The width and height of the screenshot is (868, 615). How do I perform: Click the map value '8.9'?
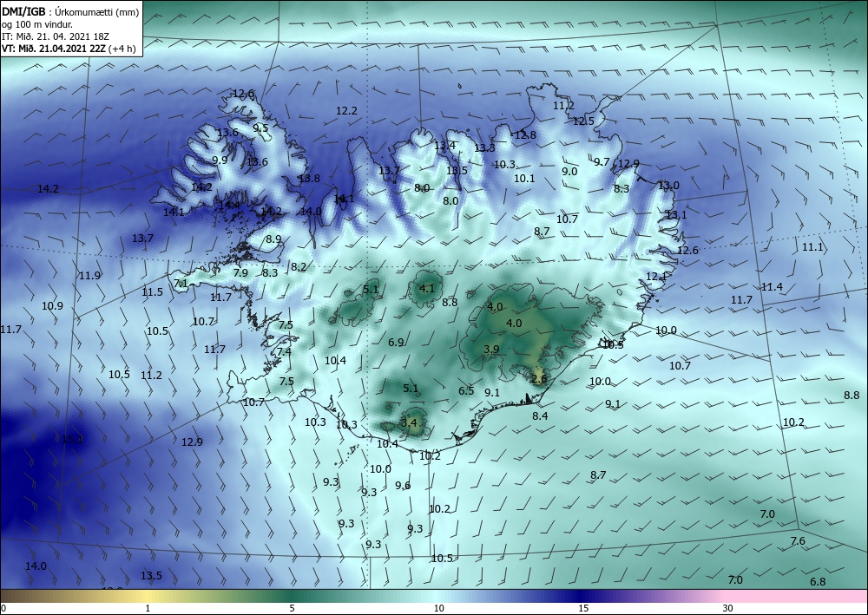click(x=273, y=239)
